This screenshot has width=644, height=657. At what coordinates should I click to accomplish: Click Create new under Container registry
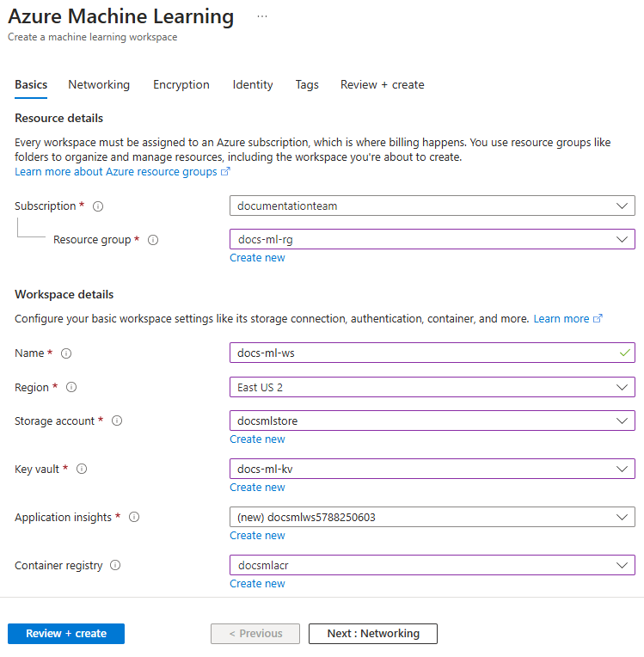point(257,584)
